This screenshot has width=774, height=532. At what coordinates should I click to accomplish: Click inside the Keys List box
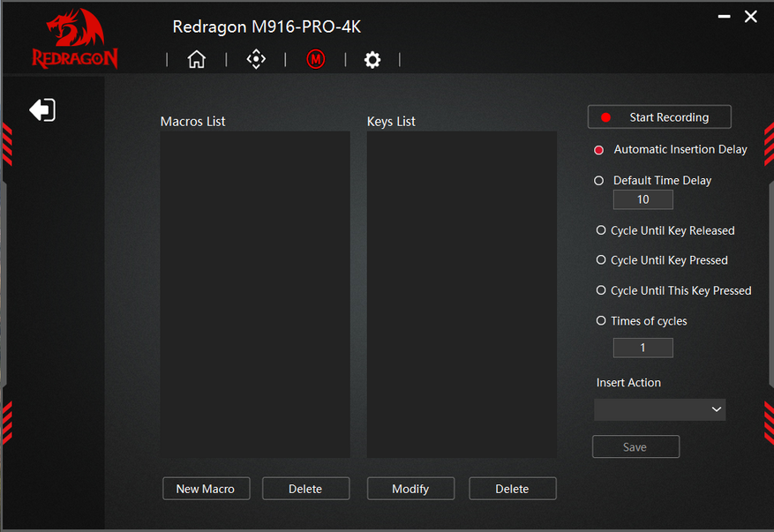coord(462,294)
